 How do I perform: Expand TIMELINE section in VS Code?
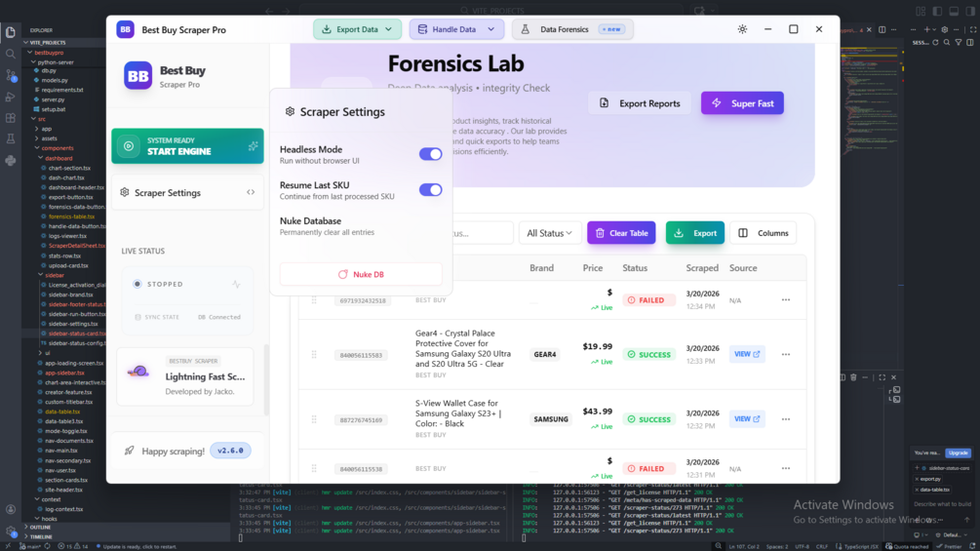click(41, 536)
